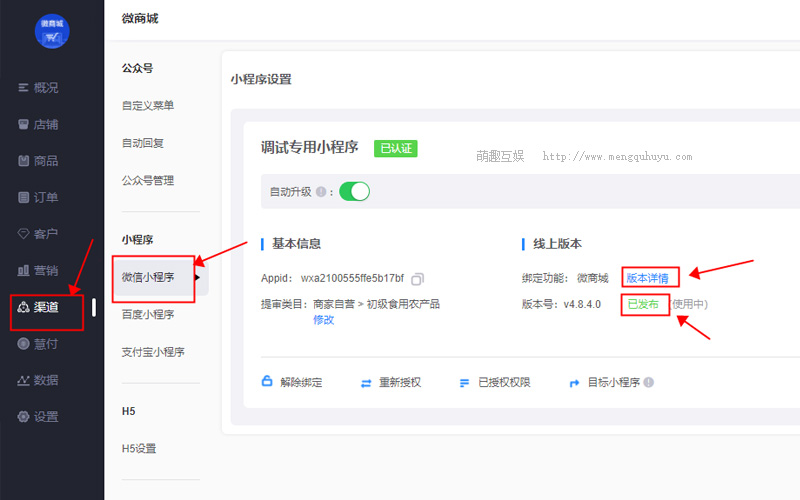Select 支付宝小程序 submenu item
800x500 pixels.
pyautogui.click(x=153, y=352)
